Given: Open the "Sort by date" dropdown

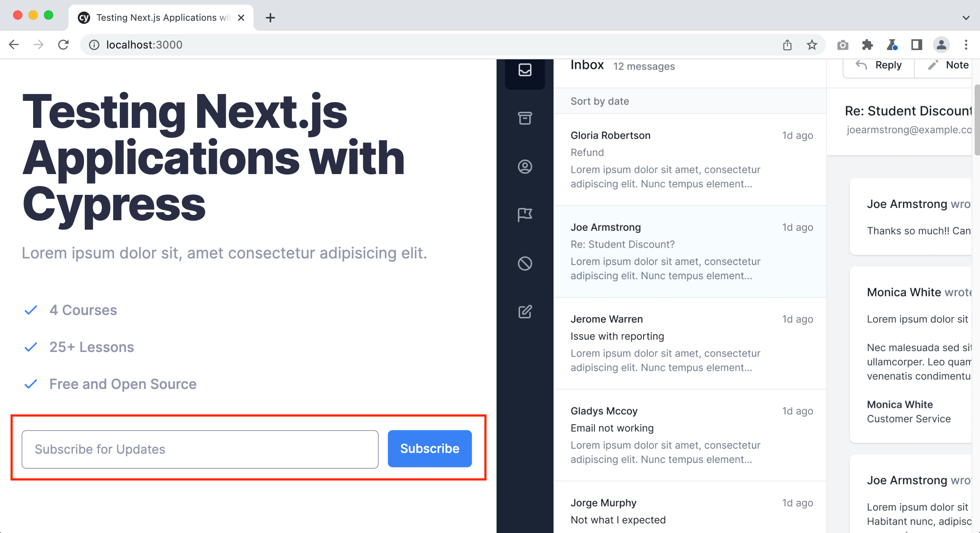Looking at the screenshot, I should click(599, 101).
